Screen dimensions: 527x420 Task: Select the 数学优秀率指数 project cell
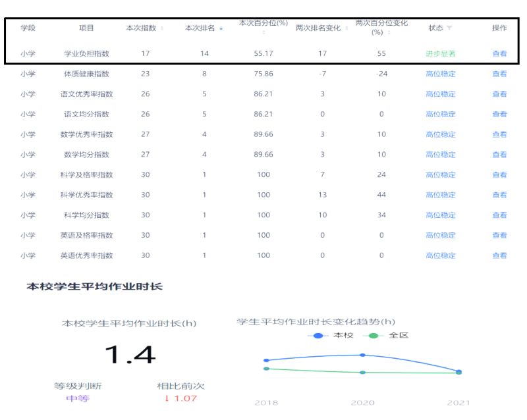(x=86, y=134)
